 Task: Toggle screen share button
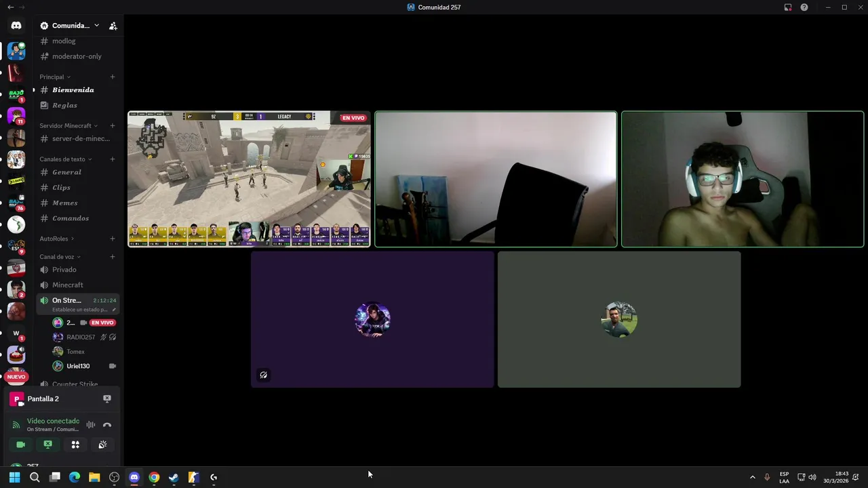coord(47,445)
